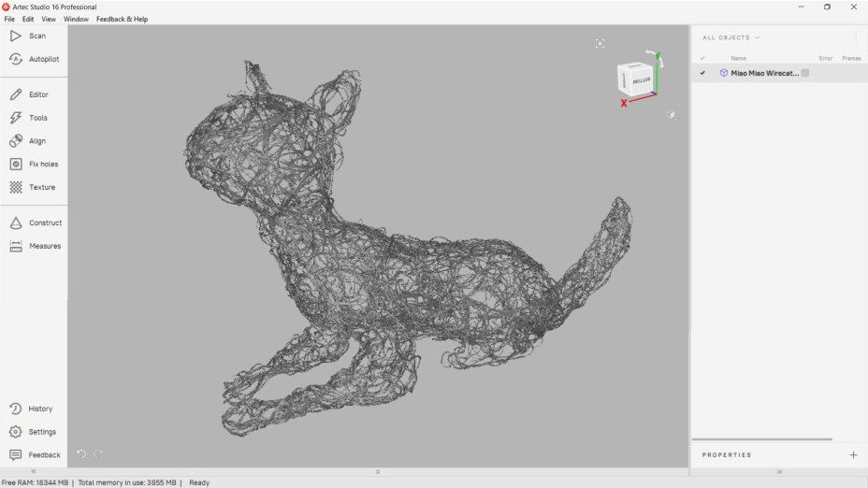Viewport: 868px width, 488px height.
Task: Open the Measures panel
Action: pos(34,246)
